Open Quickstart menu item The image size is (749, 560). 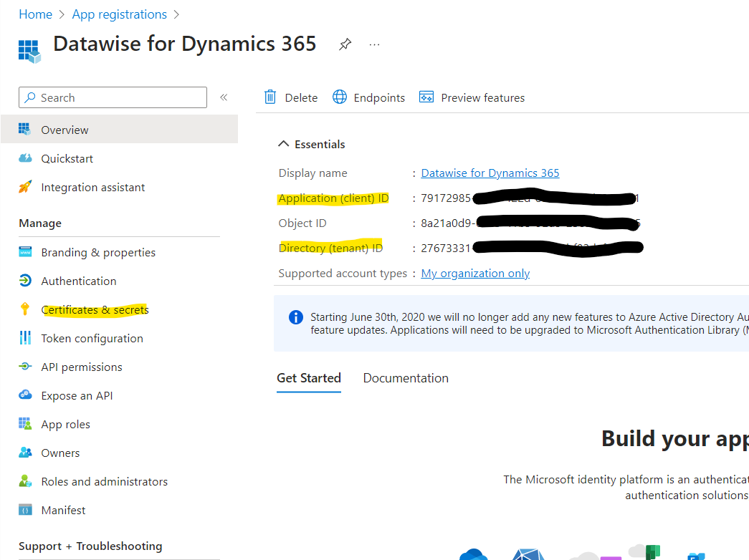point(67,158)
